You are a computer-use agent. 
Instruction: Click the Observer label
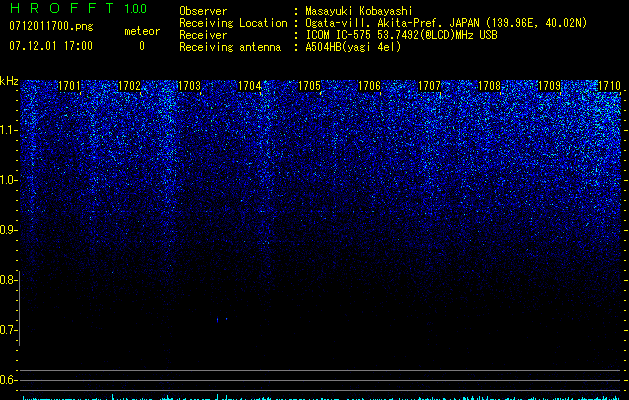203,11
